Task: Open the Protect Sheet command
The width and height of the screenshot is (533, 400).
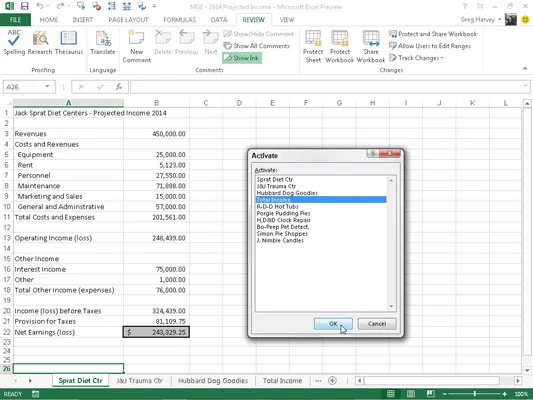Action: click(x=313, y=47)
